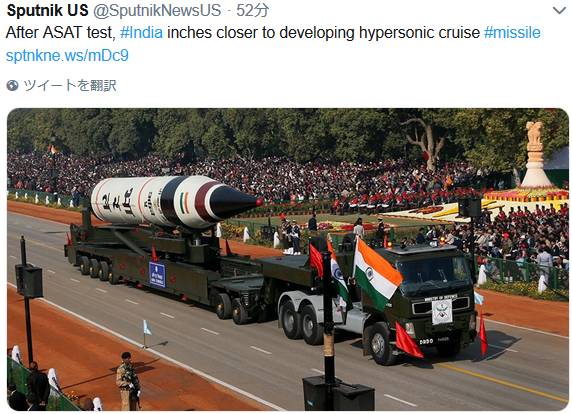This screenshot has height=414, width=572.
Task: Open the tweet options chevron menu
Action: (x=559, y=11)
